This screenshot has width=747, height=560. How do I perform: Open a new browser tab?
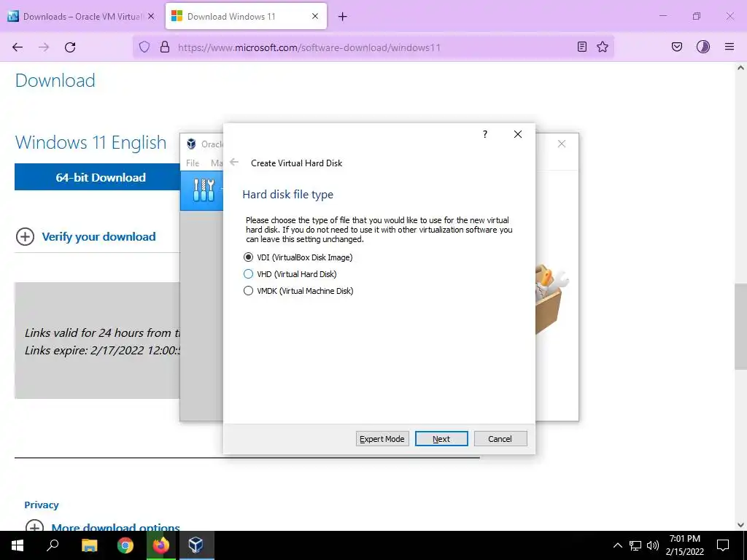point(343,17)
